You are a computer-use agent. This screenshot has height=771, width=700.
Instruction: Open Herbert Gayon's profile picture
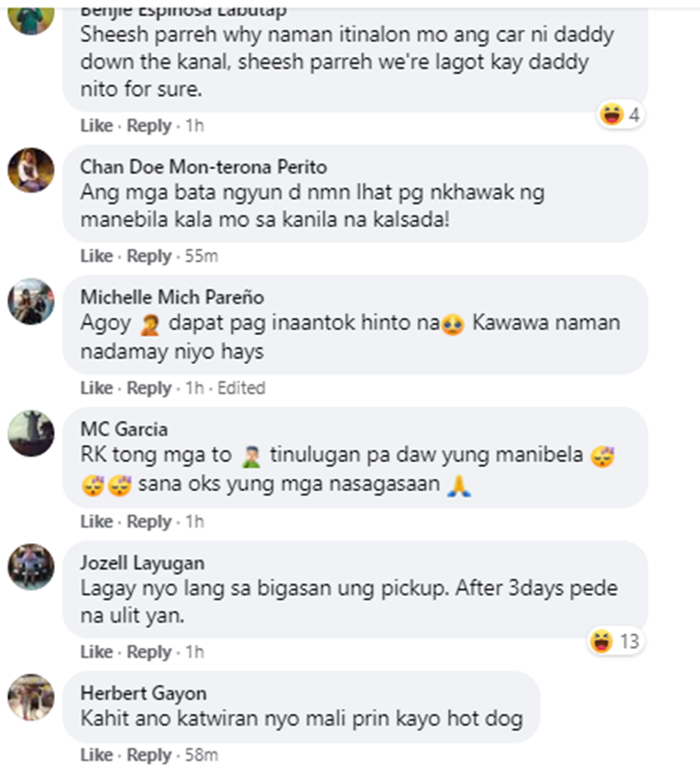coord(31,697)
